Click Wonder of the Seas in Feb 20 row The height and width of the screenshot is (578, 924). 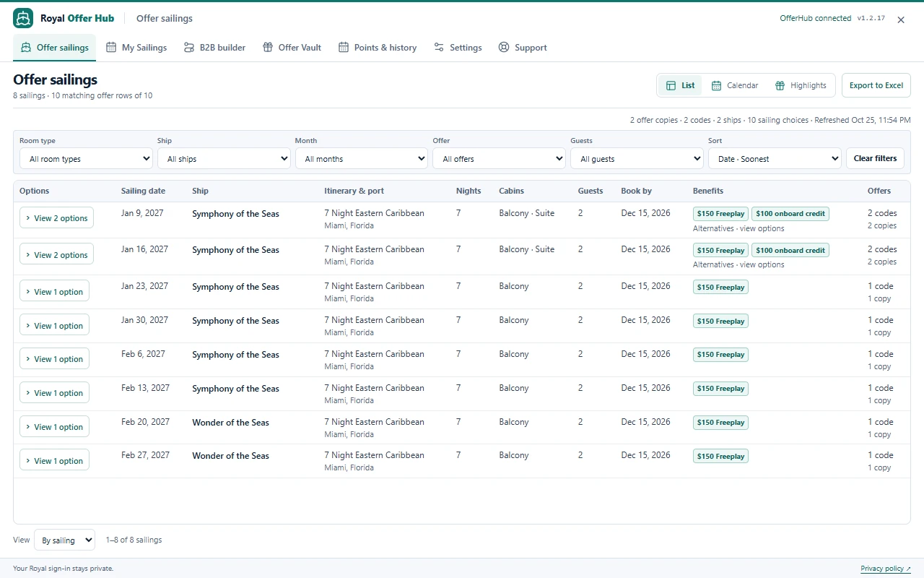click(x=230, y=422)
